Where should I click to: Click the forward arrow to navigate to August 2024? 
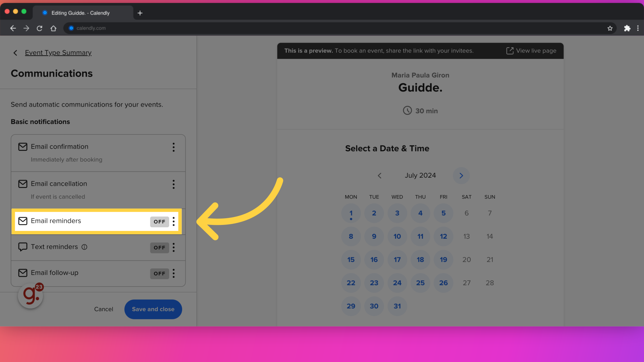461,176
